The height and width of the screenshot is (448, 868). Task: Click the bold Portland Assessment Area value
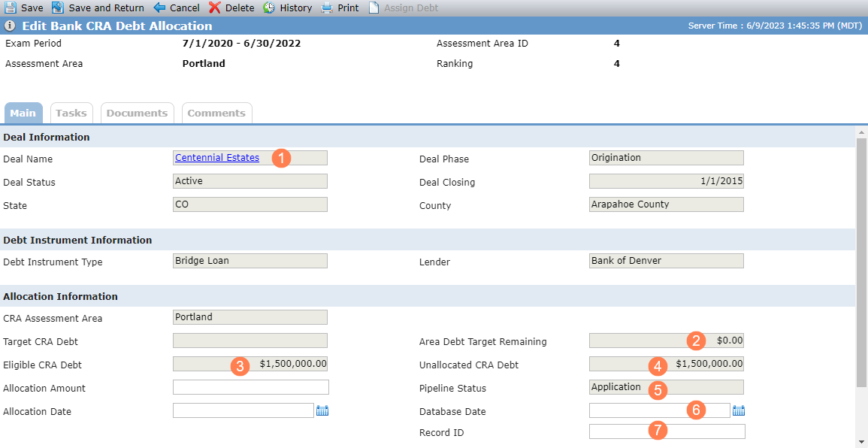tap(204, 64)
